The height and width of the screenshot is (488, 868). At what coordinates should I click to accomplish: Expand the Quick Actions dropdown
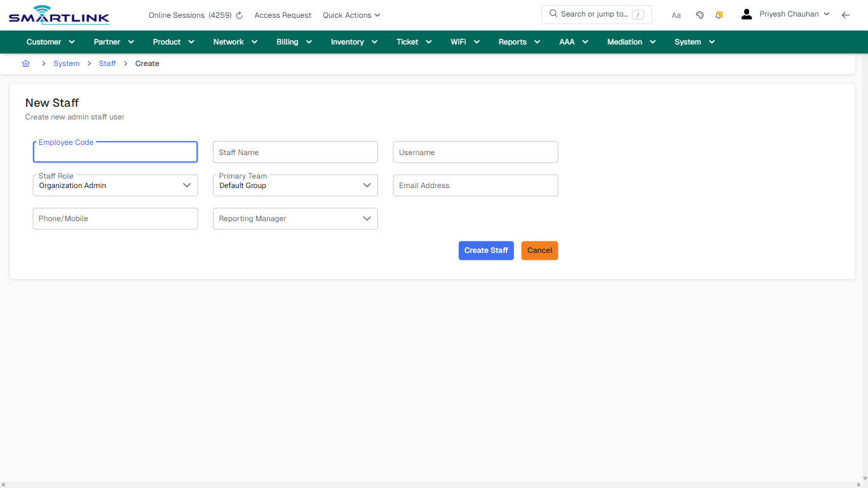point(351,15)
